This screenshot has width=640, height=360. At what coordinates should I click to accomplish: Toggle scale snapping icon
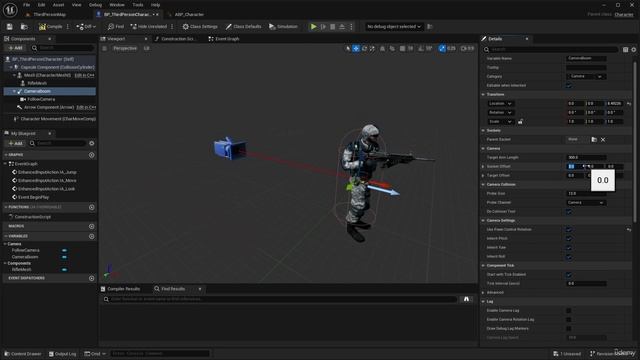click(x=442, y=48)
